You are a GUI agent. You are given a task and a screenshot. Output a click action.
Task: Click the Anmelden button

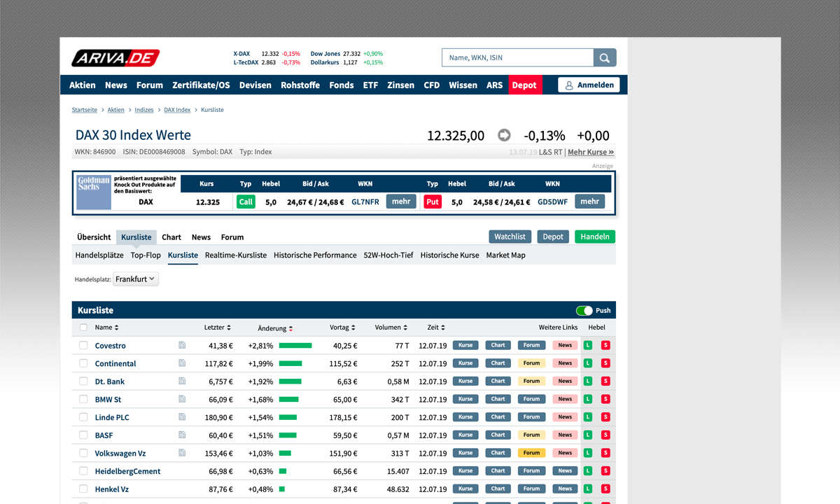tap(589, 85)
